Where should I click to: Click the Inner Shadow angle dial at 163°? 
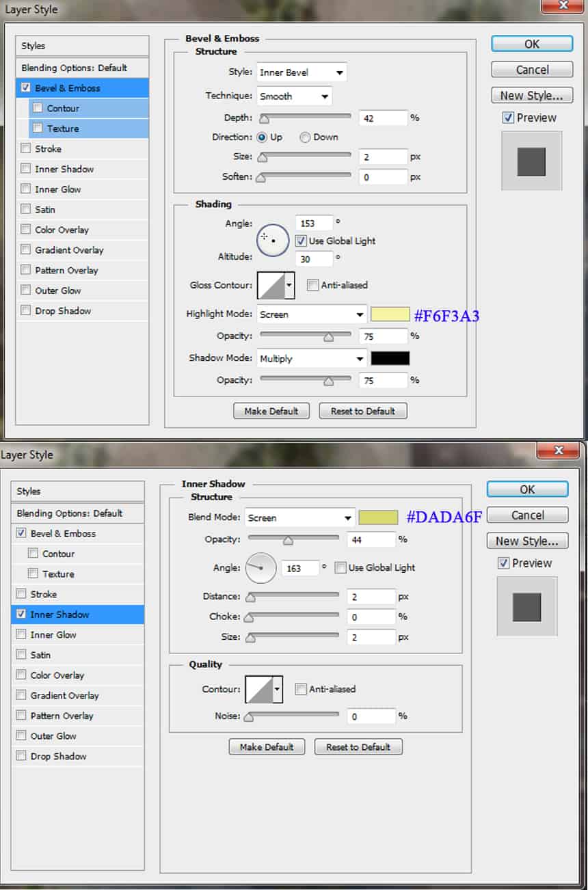[260, 568]
